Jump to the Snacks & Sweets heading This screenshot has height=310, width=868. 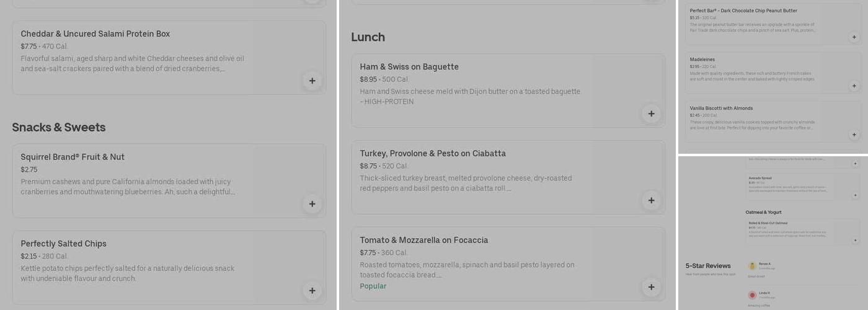[59, 127]
